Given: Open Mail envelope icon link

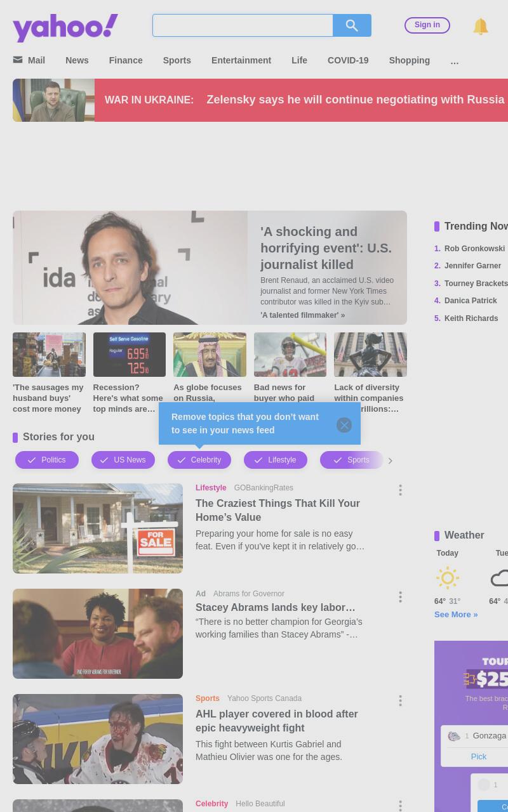Looking at the screenshot, I should pyautogui.click(x=18, y=60).
